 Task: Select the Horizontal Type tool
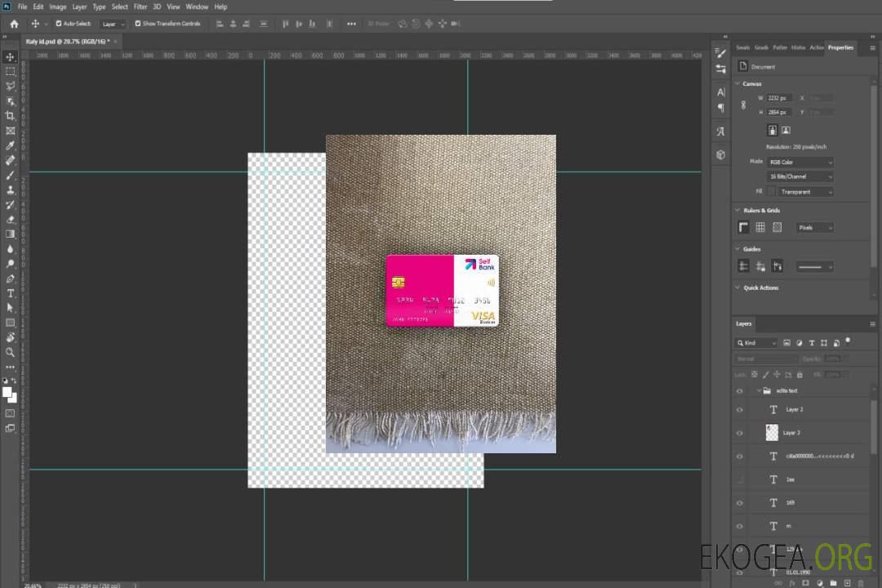coord(11,293)
